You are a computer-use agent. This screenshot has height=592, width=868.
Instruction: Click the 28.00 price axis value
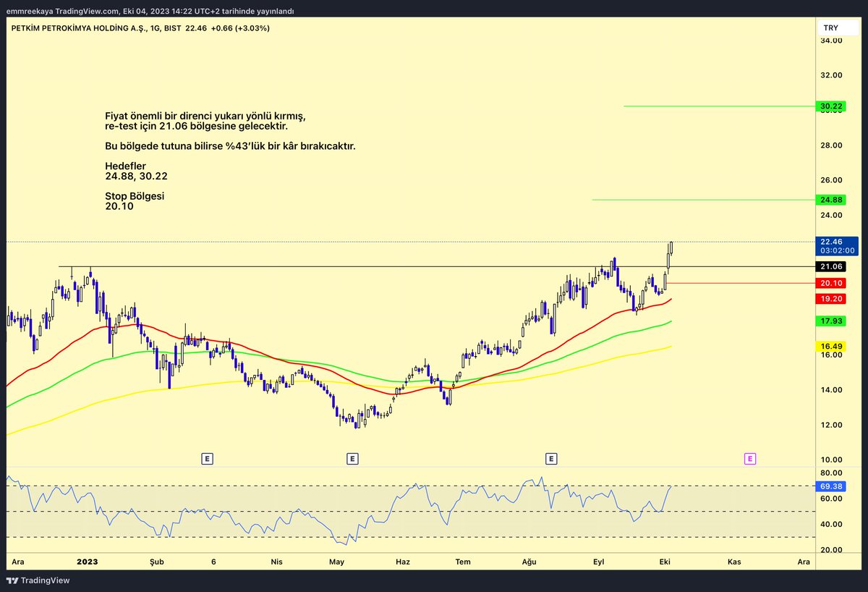tap(831, 145)
